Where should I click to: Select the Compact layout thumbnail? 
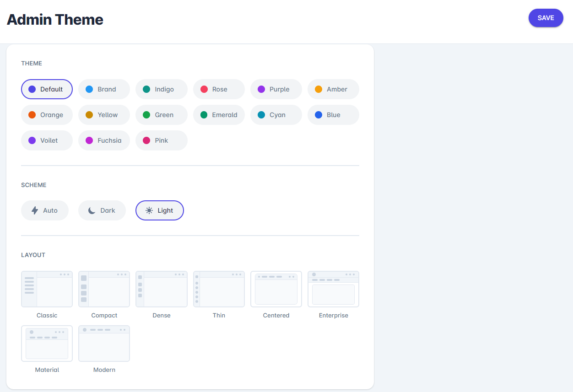tap(104, 289)
